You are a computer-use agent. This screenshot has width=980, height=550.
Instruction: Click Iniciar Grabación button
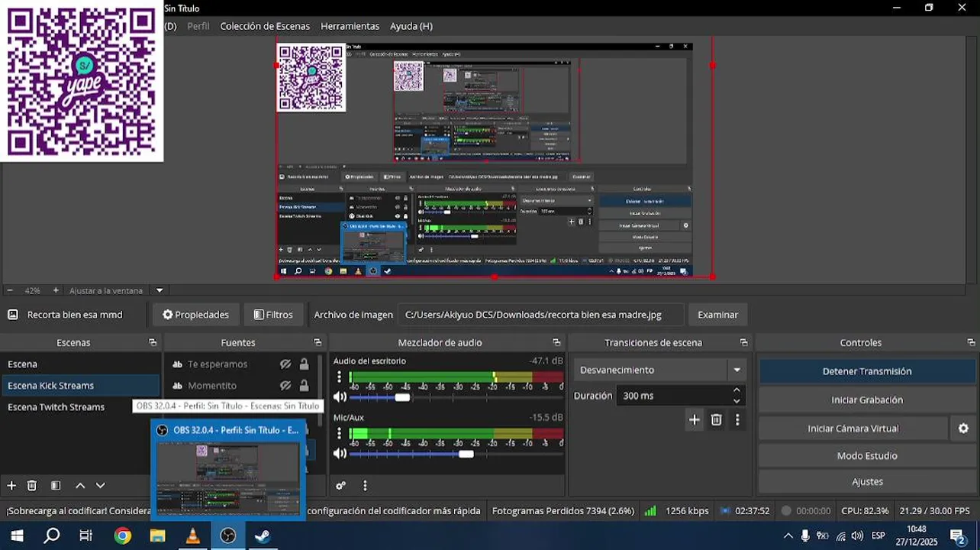[x=867, y=400]
